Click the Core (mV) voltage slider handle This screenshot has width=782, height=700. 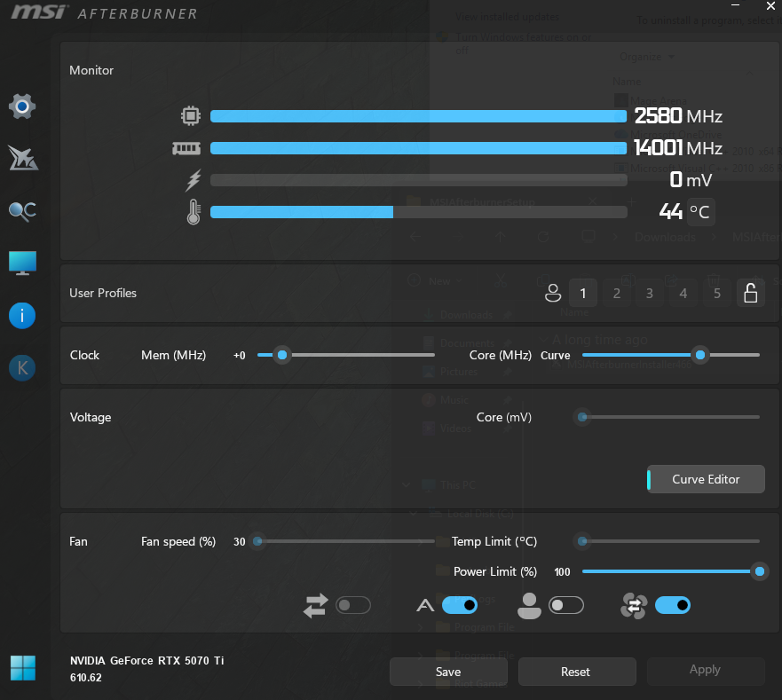click(582, 417)
